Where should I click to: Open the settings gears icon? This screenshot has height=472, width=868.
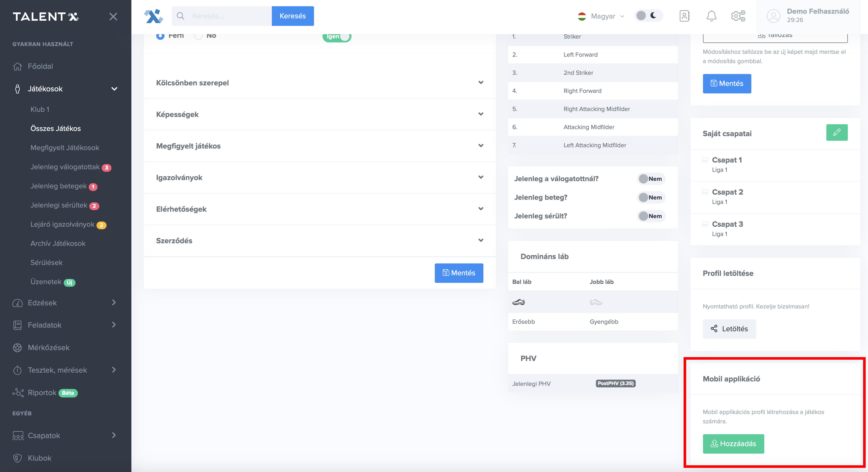point(738,16)
